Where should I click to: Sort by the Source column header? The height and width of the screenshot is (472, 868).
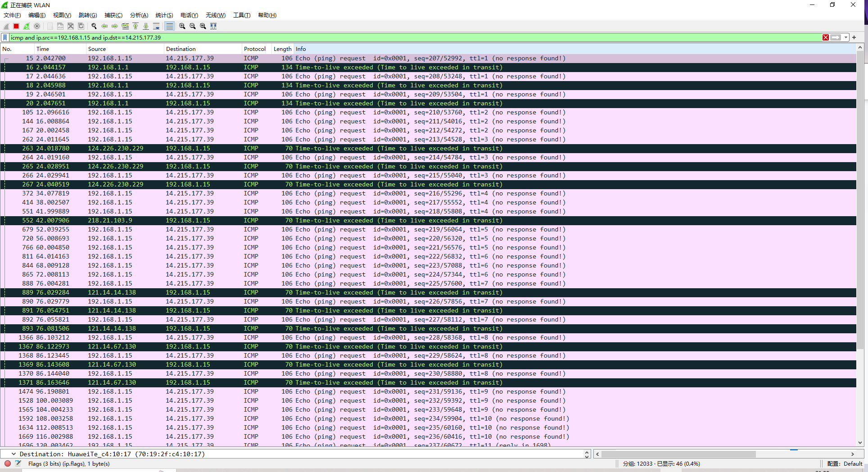[x=125, y=49]
